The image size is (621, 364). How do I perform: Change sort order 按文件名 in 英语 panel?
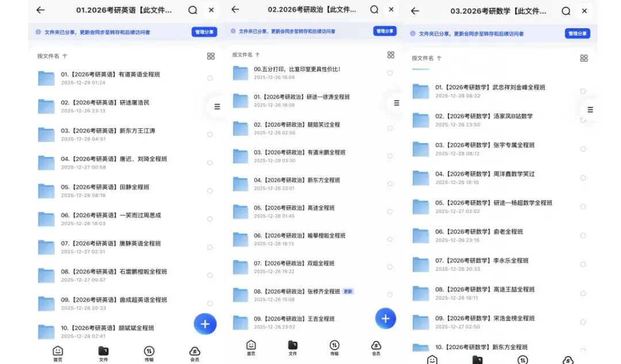pos(52,56)
